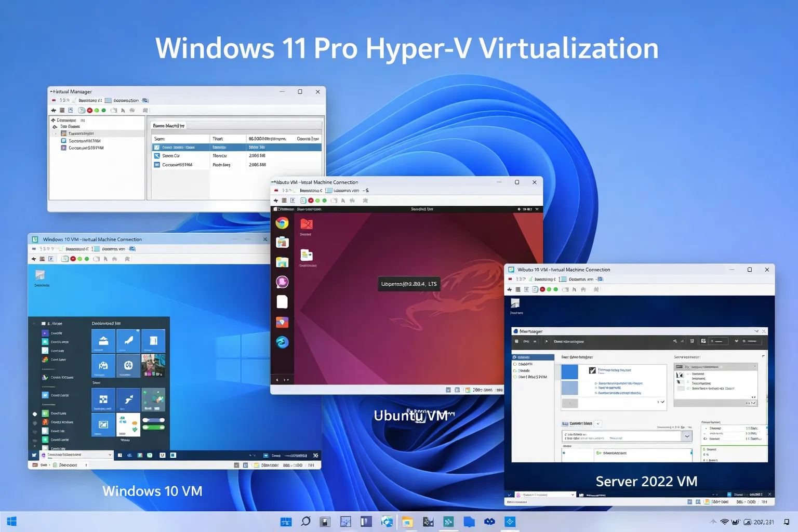This screenshot has width=798, height=532.
Task: Open the small dropdown beside Server Manager section label
Action: tap(598, 424)
